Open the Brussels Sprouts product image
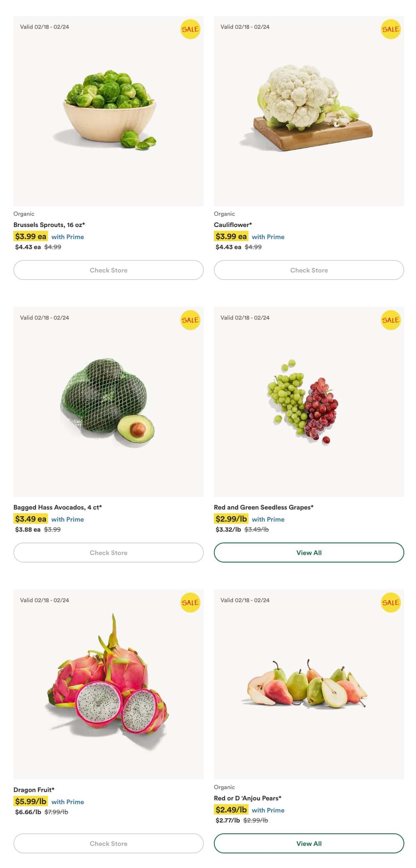Viewport: 416px width, 868px height. [109, 111]
